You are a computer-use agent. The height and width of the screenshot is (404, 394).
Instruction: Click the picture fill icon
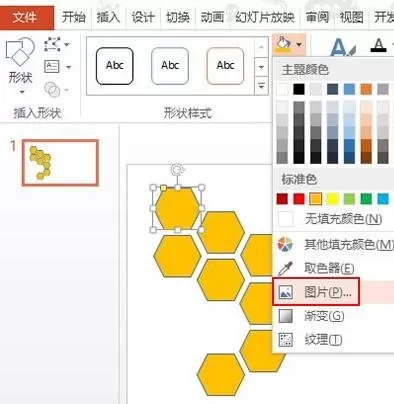(286, 292)
